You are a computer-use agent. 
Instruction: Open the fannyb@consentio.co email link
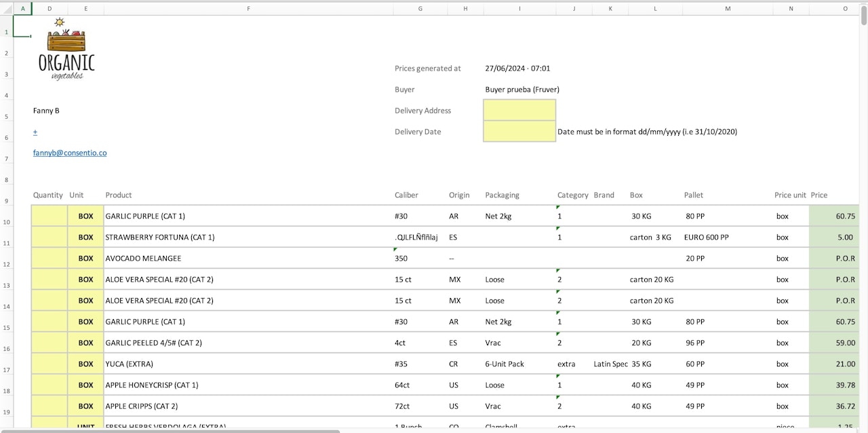tap(70, 153)
